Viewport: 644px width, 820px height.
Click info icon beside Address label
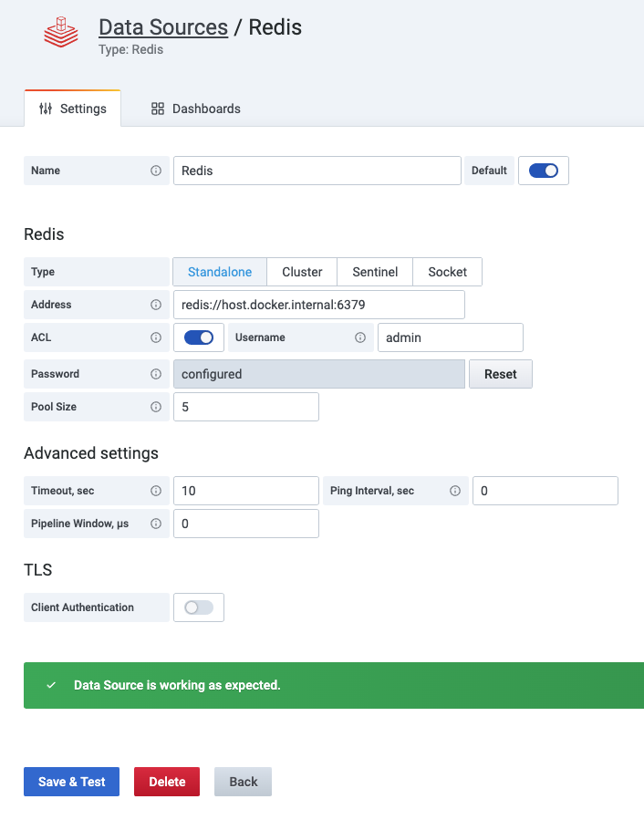coord(156,305)
